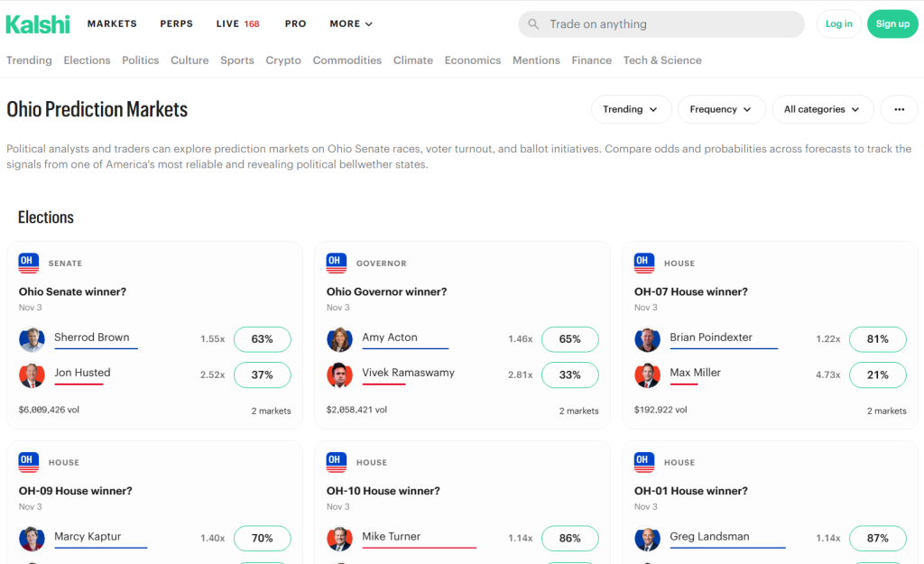Click Jon Husted 37% odds button
Image resolution: width=924 pixels, height=564 pixels.
[x=263, y=374]
